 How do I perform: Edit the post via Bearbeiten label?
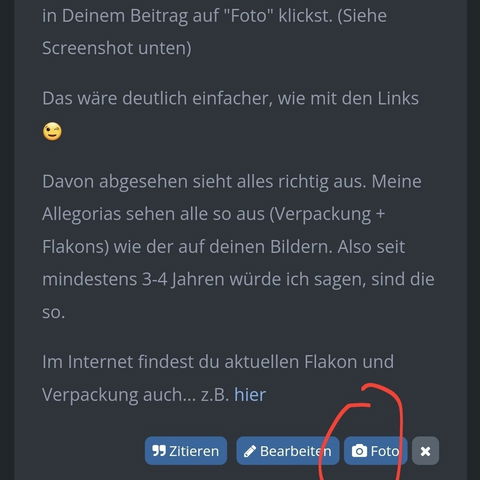tap(296, 451)
